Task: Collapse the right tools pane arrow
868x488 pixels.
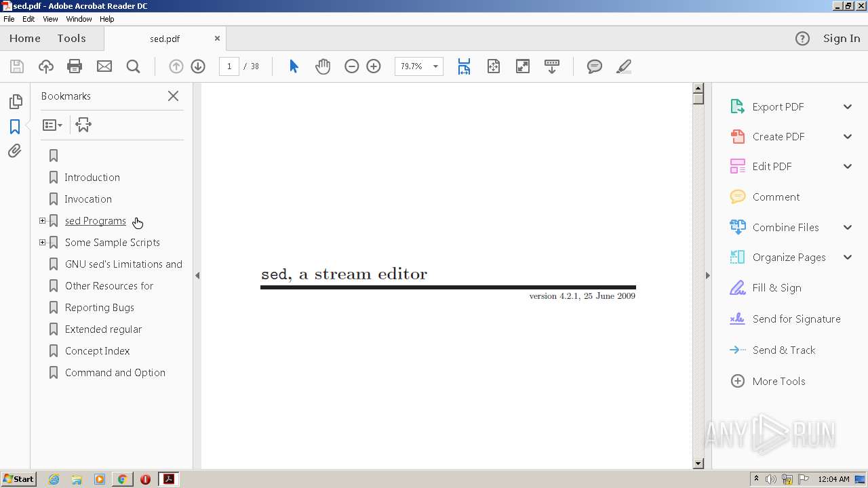Action: click(708, 276)
